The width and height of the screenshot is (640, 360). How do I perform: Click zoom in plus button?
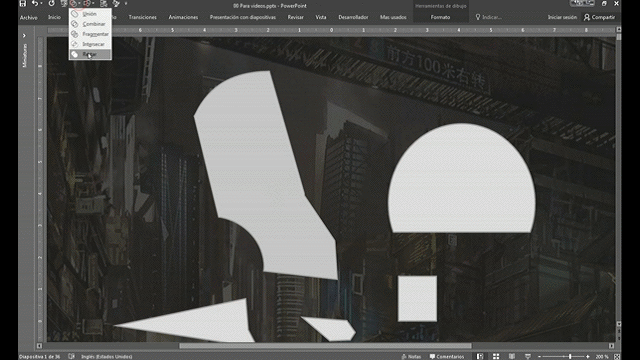pyautogui.click(x=588, y=356)
